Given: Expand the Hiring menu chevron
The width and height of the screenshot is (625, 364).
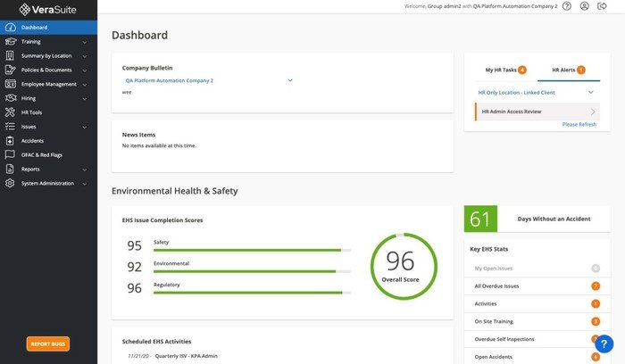Looking at the screenshot, I should click(x=85, y=98).
